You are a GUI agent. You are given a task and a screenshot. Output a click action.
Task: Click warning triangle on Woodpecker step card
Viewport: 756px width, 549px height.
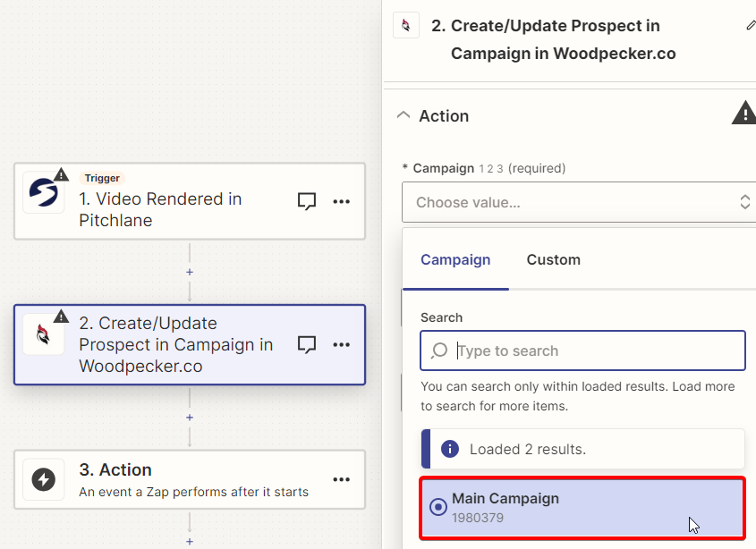pos(61,317)
